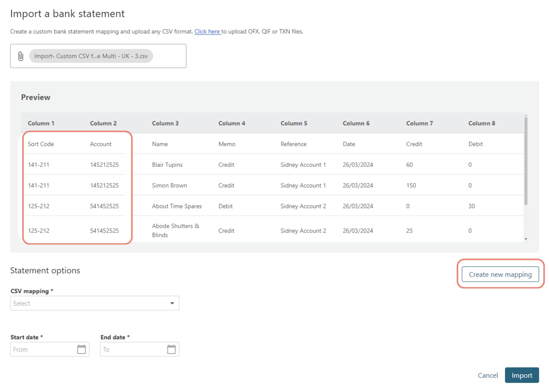This screenshot has width=549, height=392.
Task: Click the credit amount '150' cell
Action: click(411, 186)
